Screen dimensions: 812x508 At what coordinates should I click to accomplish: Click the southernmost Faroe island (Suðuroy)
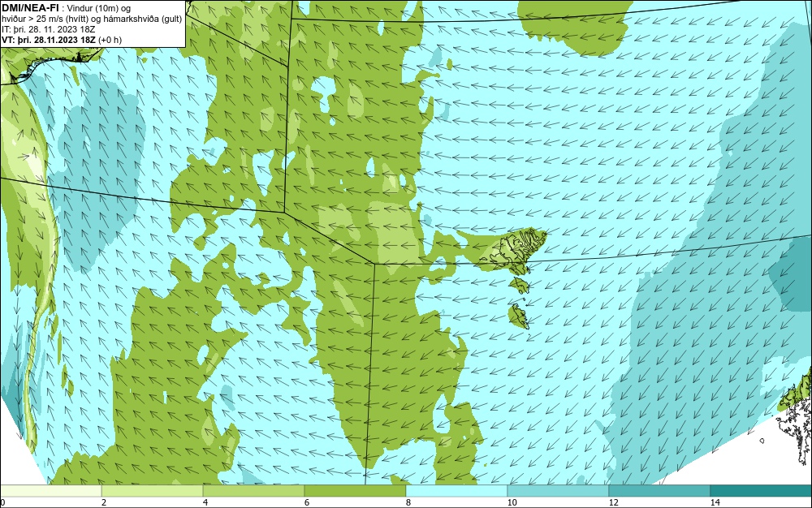(518, 316)
